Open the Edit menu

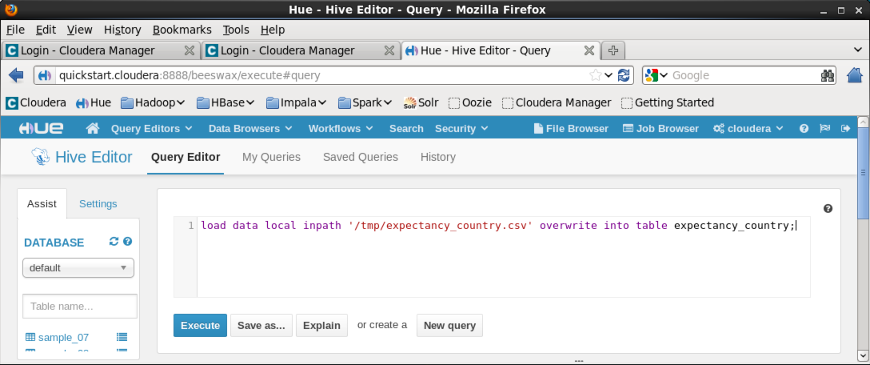pyautogui.click(x=46, y=30)
